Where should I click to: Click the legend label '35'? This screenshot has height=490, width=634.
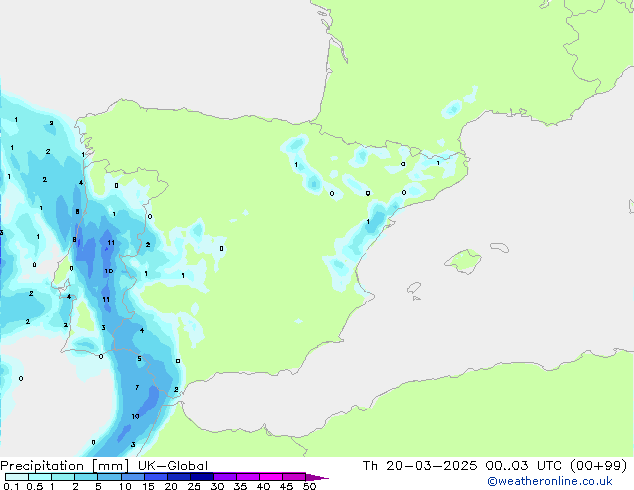tap(240, 486)
